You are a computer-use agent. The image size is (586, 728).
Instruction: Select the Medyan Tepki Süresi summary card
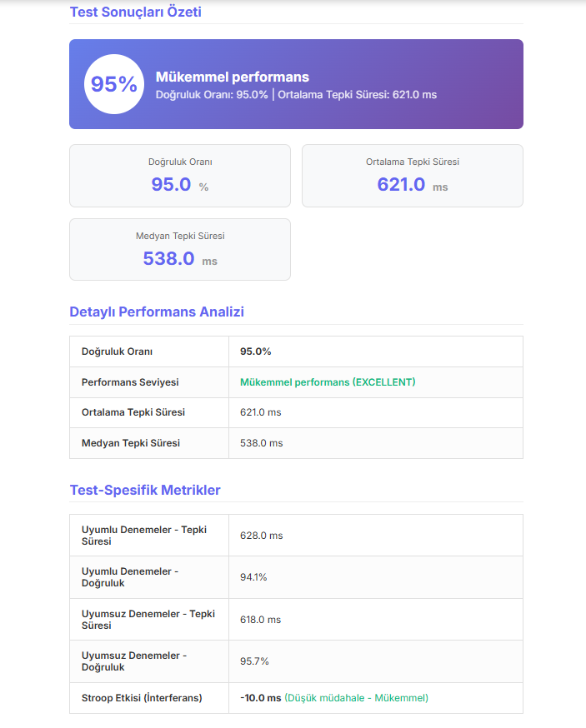tap(179, 250)
